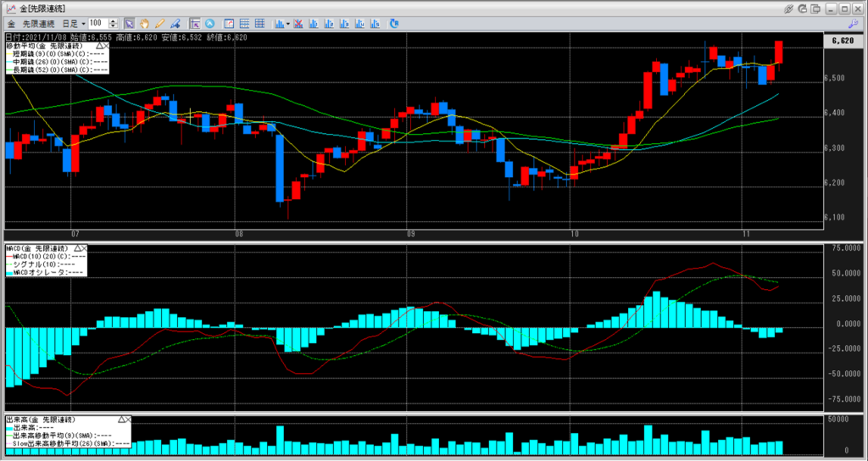The image size is (868, 461).
Task: Increase bar count with stepper up arrow
Action: (113, 21)
